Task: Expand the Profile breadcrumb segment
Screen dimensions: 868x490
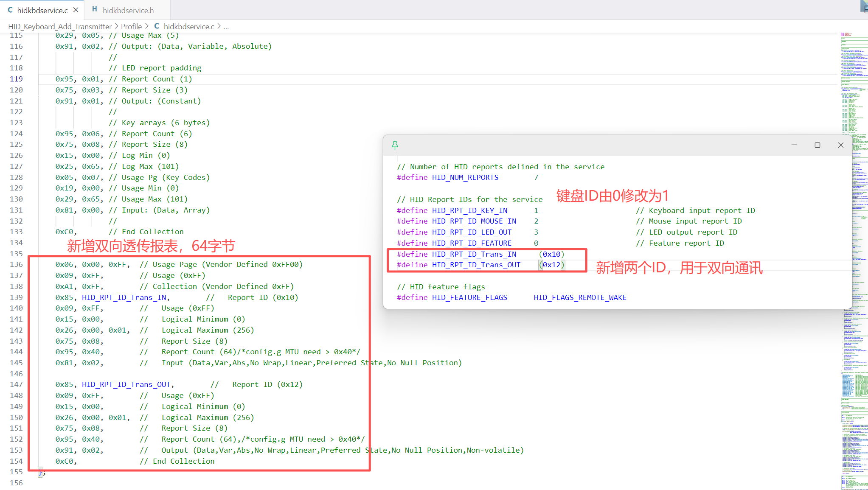Action: pos(131,26)
